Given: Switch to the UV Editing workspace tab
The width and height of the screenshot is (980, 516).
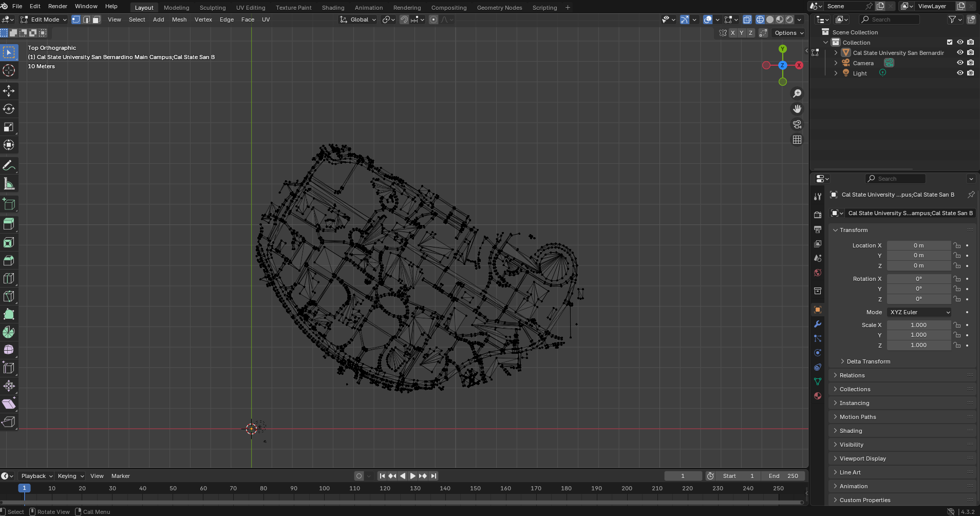Looking at the screenshot, I should point(251,8).
